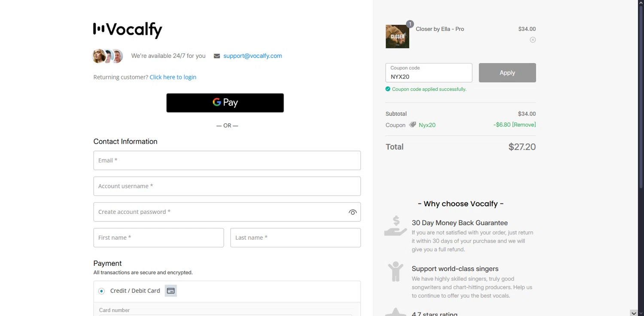
Task: Click the "30 Day Money Back Guarantee" heading
Action: point(460,223)
